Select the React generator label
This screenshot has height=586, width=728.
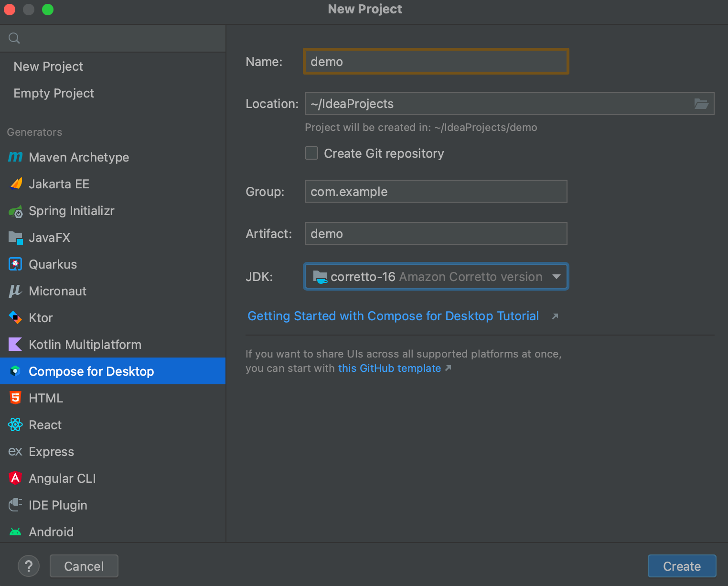click(45, 424)
